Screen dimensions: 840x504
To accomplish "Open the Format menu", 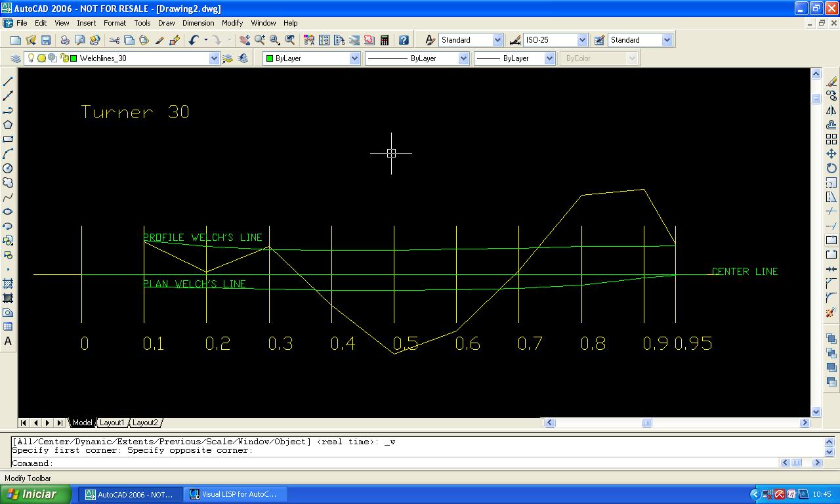I will point(115,23).
